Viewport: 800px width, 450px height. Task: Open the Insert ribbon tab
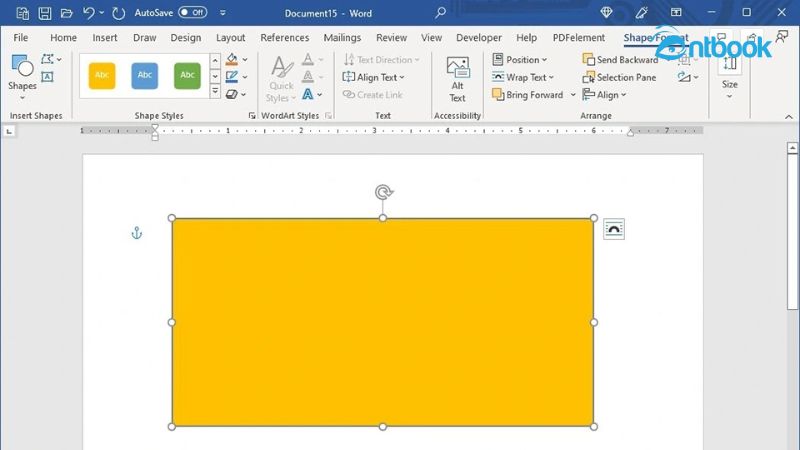tap(105, 37)
